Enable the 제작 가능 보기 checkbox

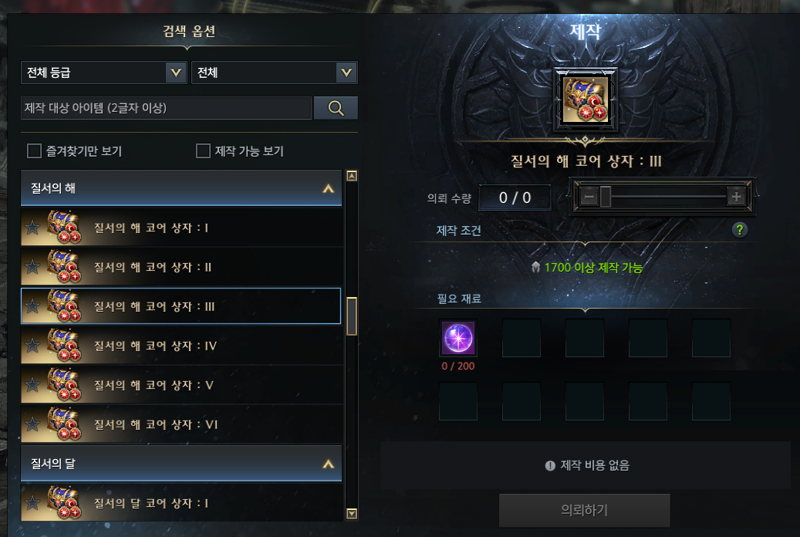click(x=203, y=151)
